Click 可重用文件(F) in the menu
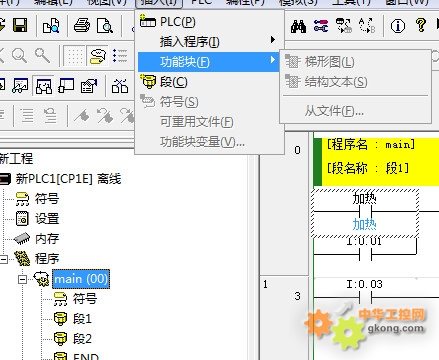The height and width of the screenshot is (360, 439). pos(209,122)
